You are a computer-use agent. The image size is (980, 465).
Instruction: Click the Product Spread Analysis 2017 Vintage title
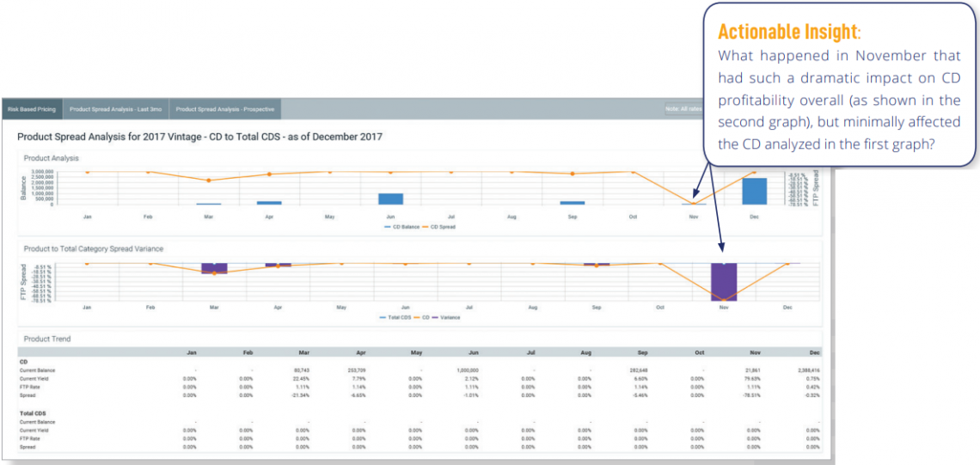(x=200, y=137)
